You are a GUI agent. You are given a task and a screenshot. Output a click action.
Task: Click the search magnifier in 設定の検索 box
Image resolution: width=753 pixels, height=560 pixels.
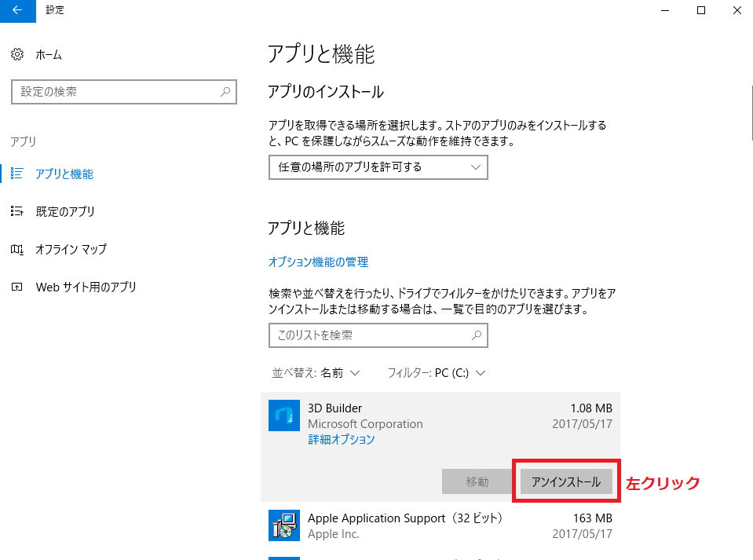tap(225, 92)
